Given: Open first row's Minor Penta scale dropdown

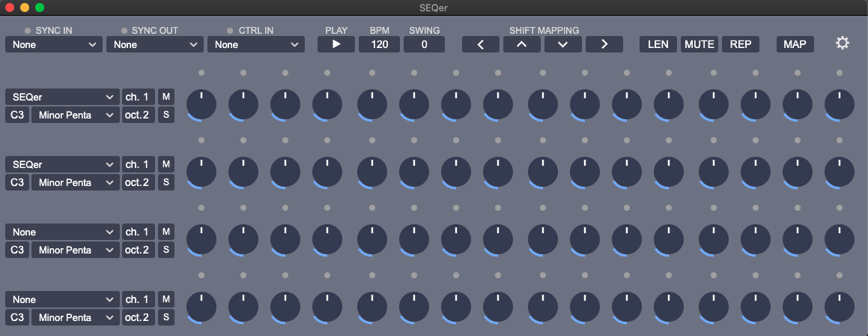Looking at the screenshot, I should click(76, 115).
